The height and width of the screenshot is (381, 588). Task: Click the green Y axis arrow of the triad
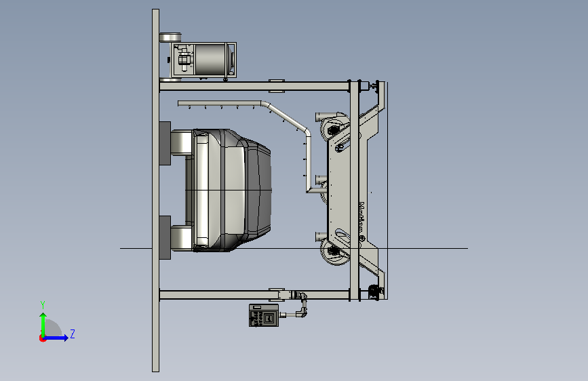[43, 325]
